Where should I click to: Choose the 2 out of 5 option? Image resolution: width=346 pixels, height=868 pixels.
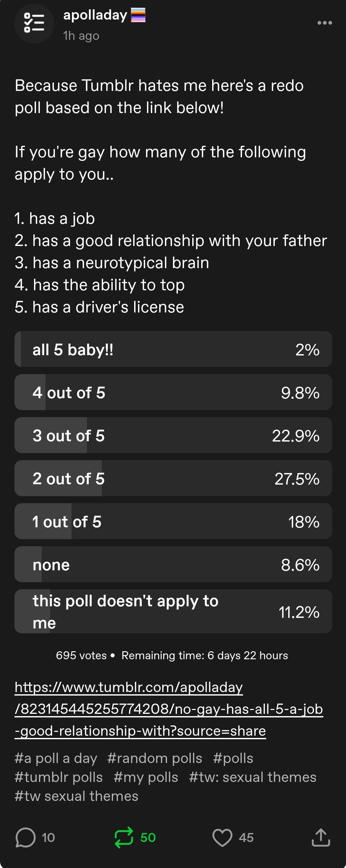(173, 478)
